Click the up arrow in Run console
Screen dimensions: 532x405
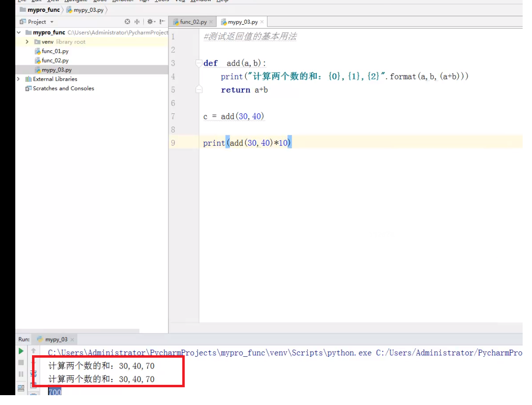point(33,351)
